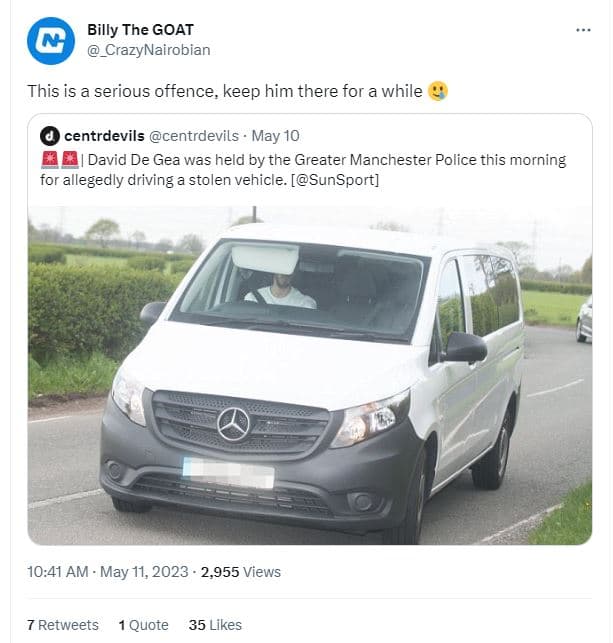Viewport: 613px width, 643px height.
Task: Click the centrdevils round avatar icon
Action: coord(50,135)
